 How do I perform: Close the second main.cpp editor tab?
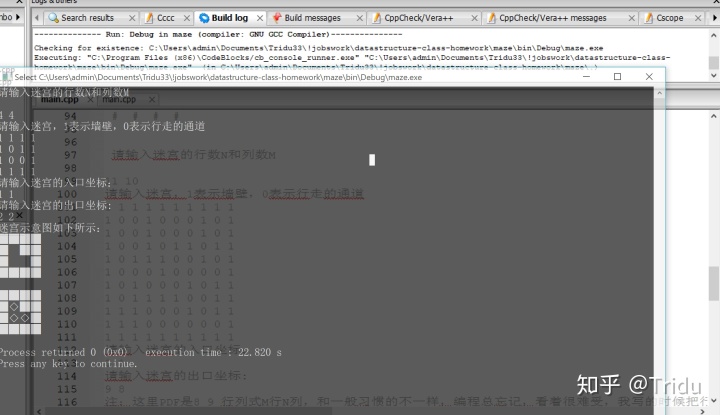[x=152, y=99]
